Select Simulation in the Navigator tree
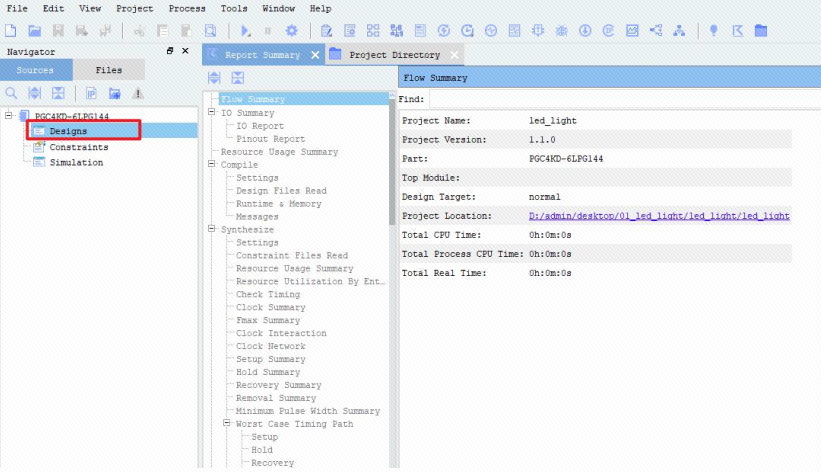Viewport: 821px width, 473px height. [76, 162]
